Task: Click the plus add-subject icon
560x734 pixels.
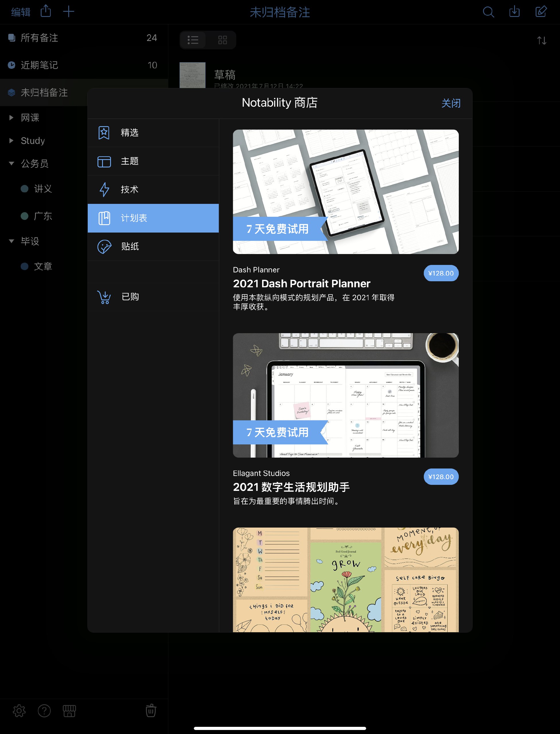Action: click(x=69, y=12)
